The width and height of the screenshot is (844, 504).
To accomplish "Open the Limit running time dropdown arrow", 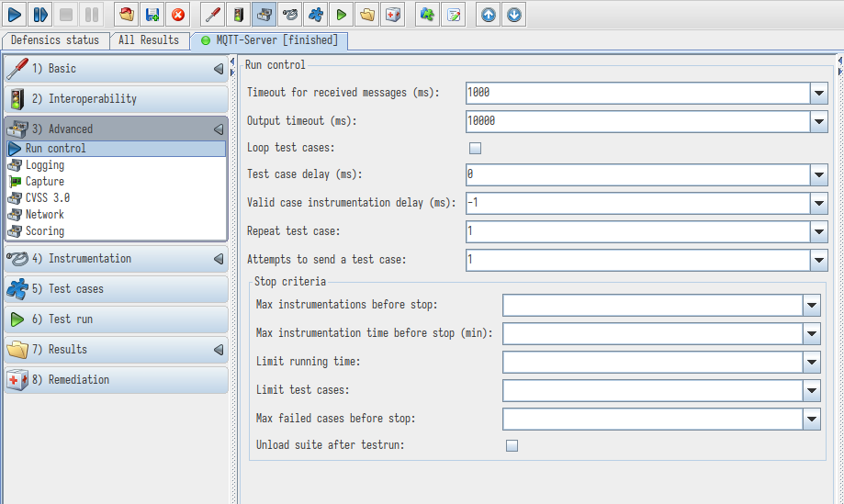I will 812,363.
